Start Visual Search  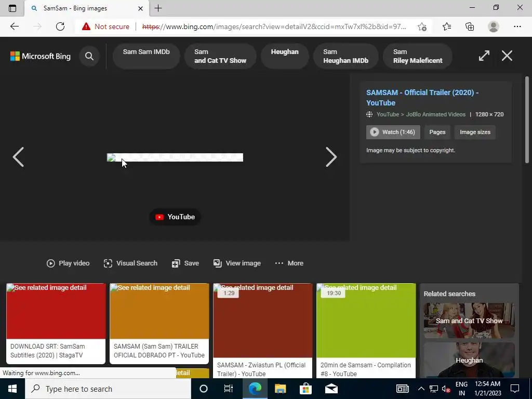(130, 263)
